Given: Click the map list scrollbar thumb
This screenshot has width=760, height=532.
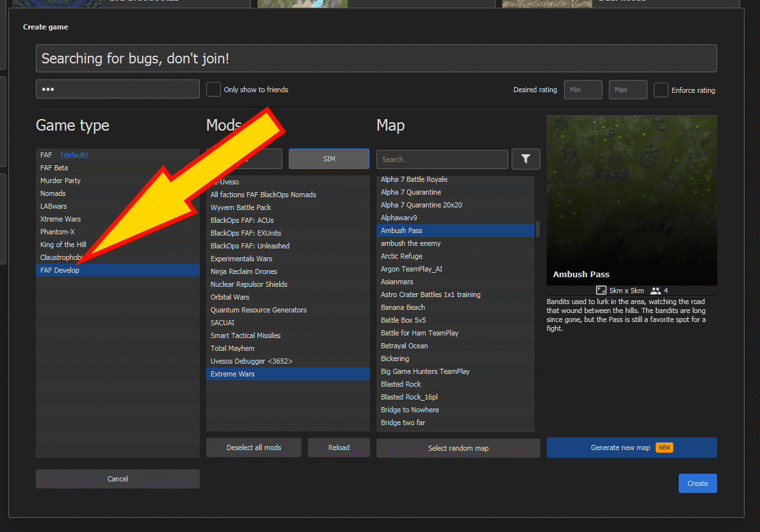Looking at the screenshot, I should coord(537,229).
